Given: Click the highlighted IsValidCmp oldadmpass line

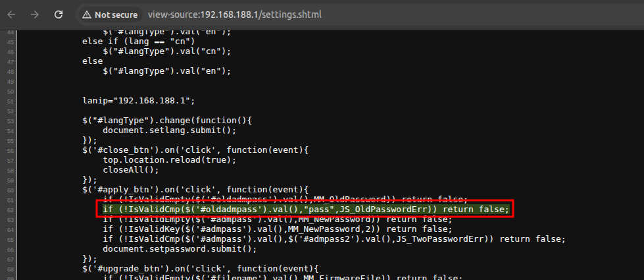Looking at the screenshot, I should point(305,209).
